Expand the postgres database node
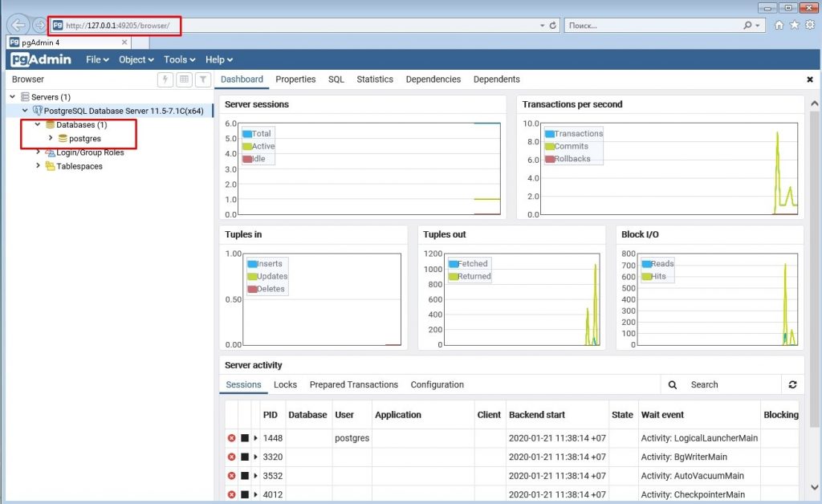This screenshot has height=504, width=822. coord(50,136)
